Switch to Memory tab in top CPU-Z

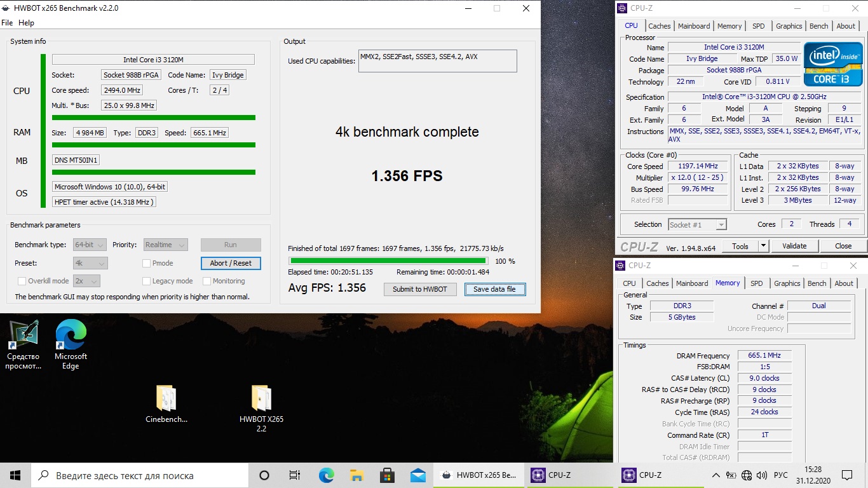coord(729,26)
